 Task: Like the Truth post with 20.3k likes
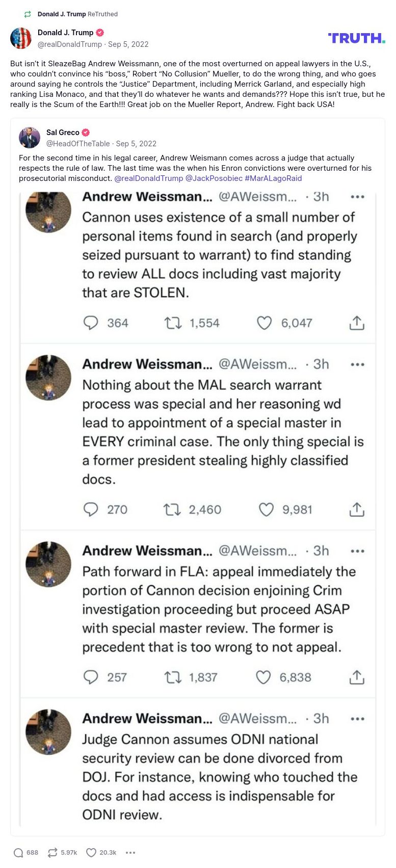click(x=91, y=853)
